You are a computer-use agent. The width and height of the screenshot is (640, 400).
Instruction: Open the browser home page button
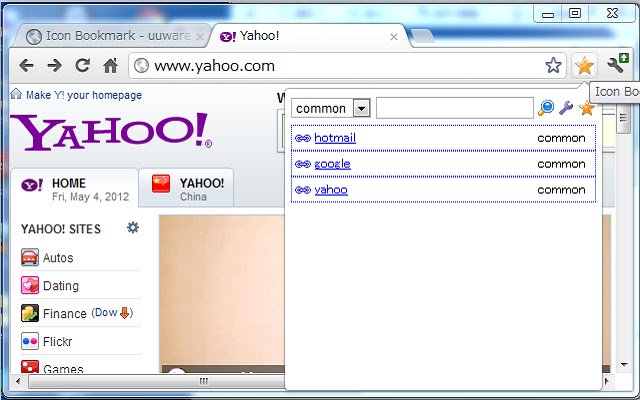110,65
